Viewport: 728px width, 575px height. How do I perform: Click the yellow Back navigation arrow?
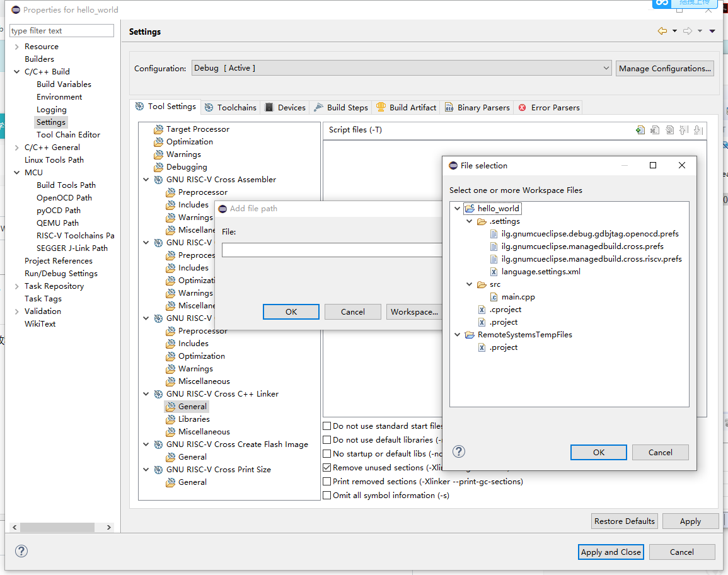pyautogui.click(x=662, y=32)
